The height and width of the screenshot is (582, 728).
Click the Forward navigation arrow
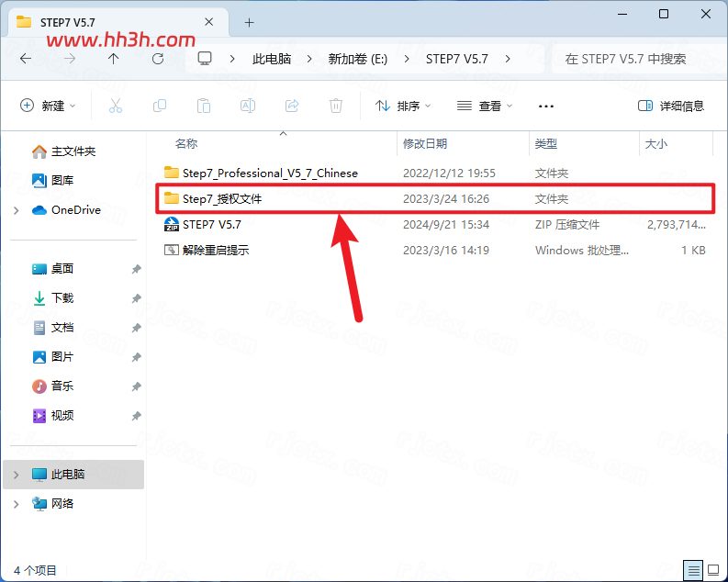(70, 59)
